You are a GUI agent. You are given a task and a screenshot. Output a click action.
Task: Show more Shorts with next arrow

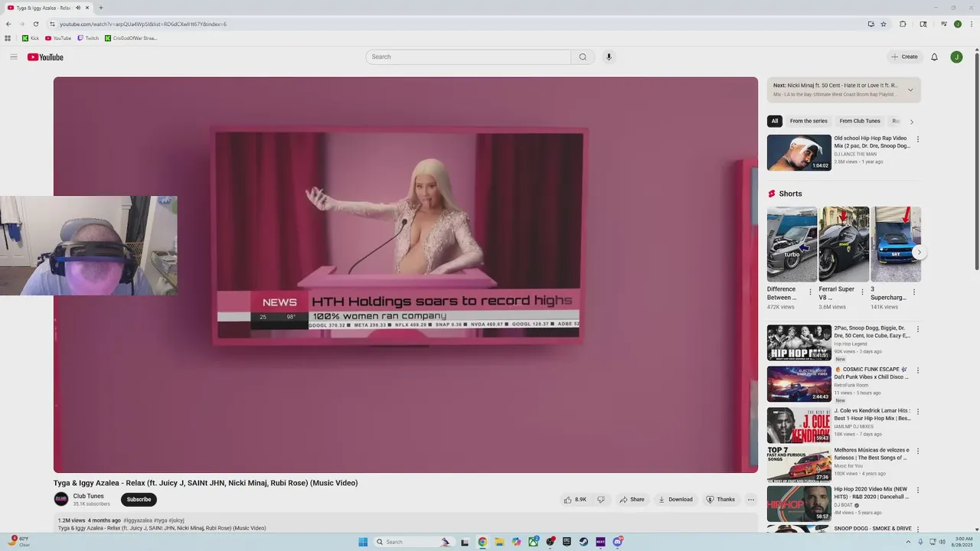[919, 252]
